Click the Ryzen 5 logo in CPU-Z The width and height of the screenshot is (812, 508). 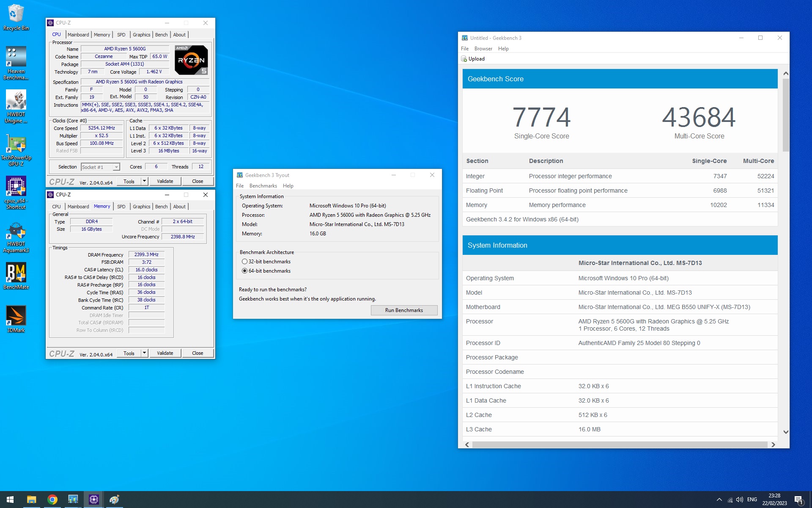pos(191,60)
